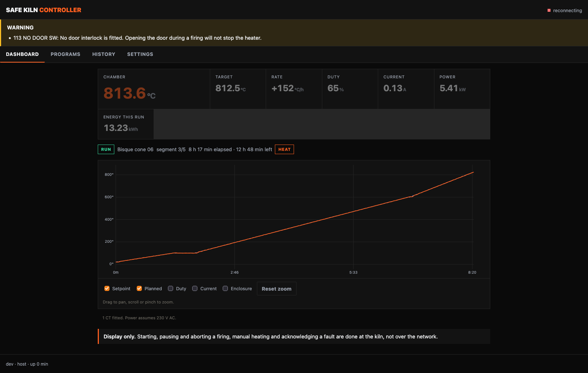Click the HEAT status badge
The height and width of the screenshot is (373, 588).
(284, 149)
